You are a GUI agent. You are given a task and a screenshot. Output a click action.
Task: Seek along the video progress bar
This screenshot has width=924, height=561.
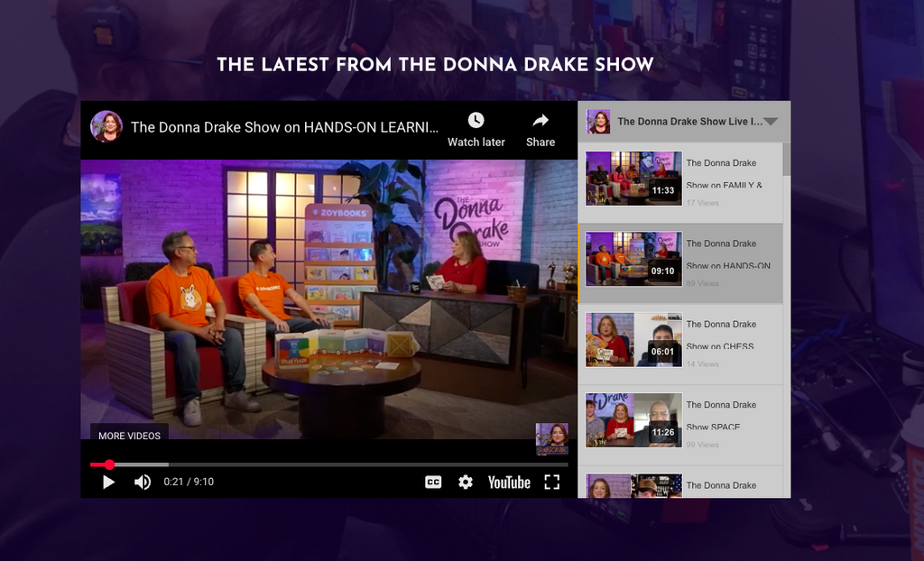click(328, 464)
